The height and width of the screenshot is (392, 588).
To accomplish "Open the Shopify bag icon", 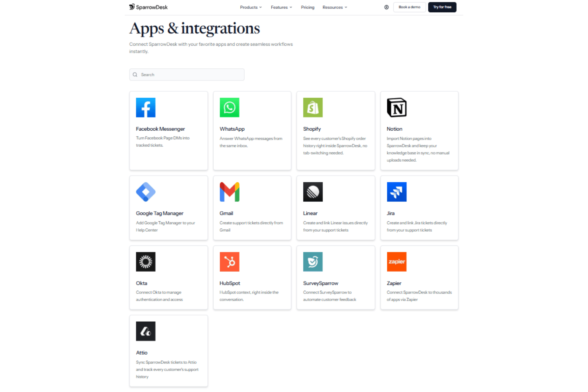I will point(313,108).
